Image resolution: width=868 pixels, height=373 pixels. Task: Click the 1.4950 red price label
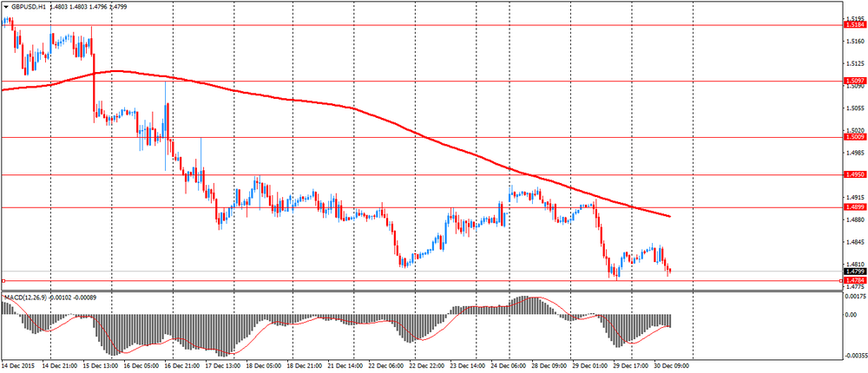tap(853, 174)
